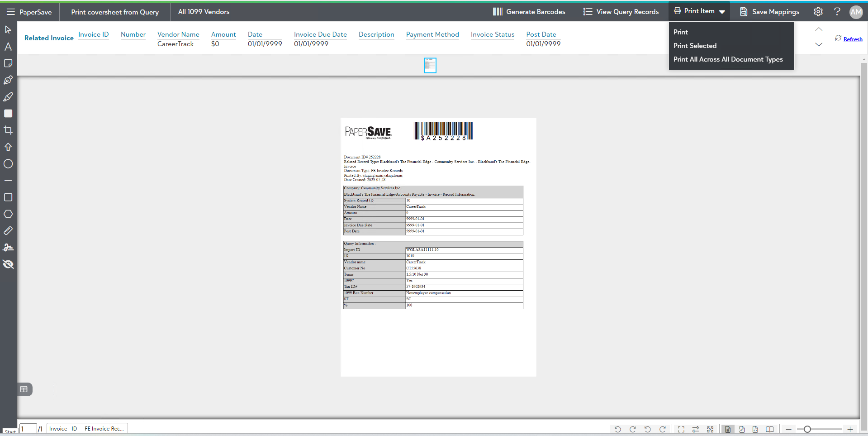Image resolution: width=868 pixels, height=436 pixels.
Task: Pick the ruler measurement tool
Action: click(8, 231)
